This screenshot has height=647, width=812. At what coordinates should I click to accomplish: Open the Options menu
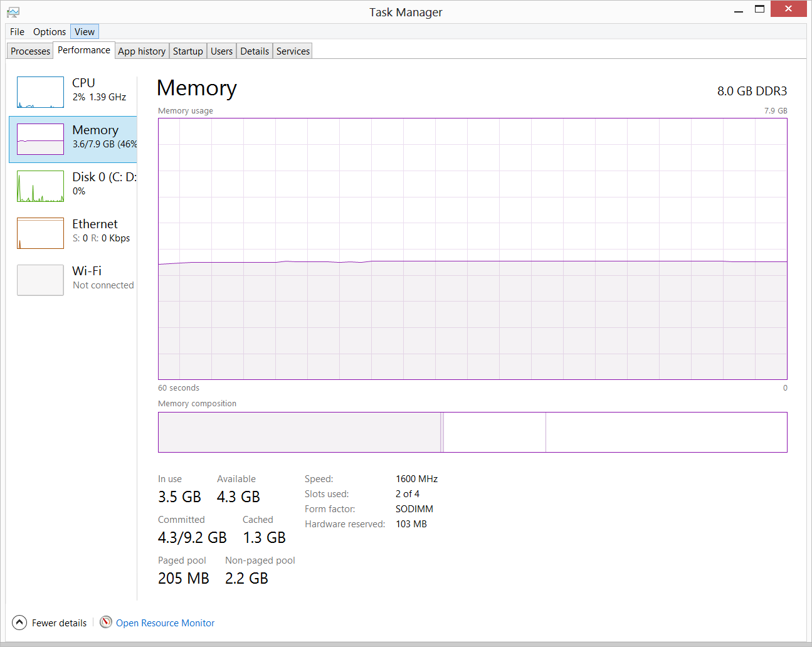pos(49,32)
